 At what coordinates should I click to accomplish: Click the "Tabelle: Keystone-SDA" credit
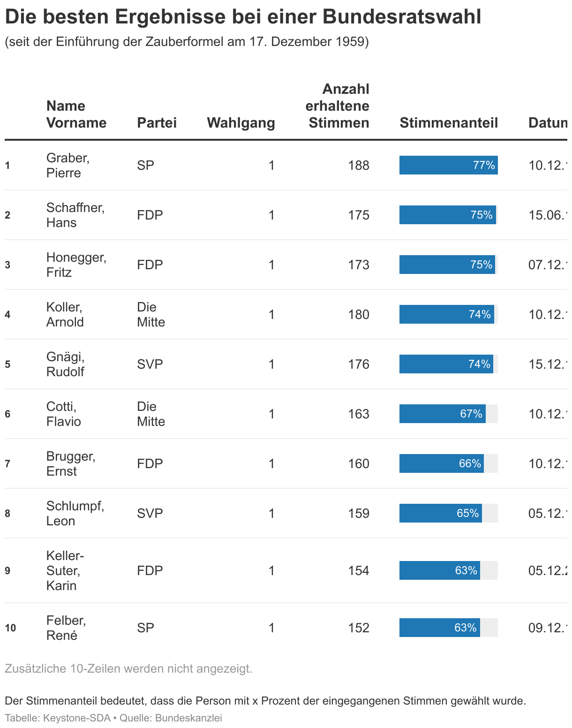[58, 718]
